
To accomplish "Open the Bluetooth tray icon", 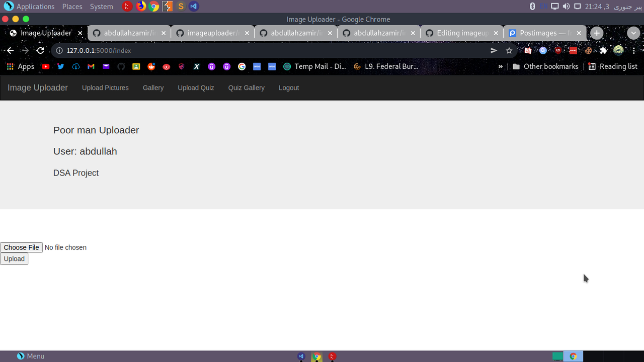I will click(x=532, y=6).
